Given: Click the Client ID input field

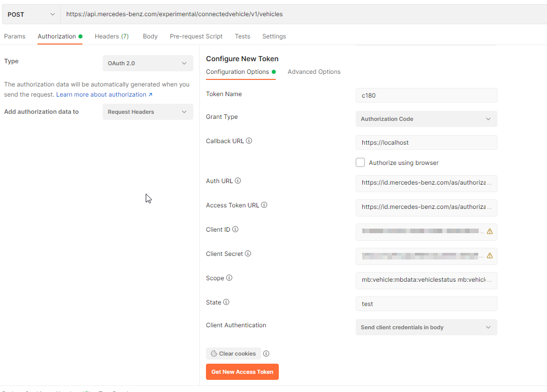Looking at the screenshot, I should (426, 232).
